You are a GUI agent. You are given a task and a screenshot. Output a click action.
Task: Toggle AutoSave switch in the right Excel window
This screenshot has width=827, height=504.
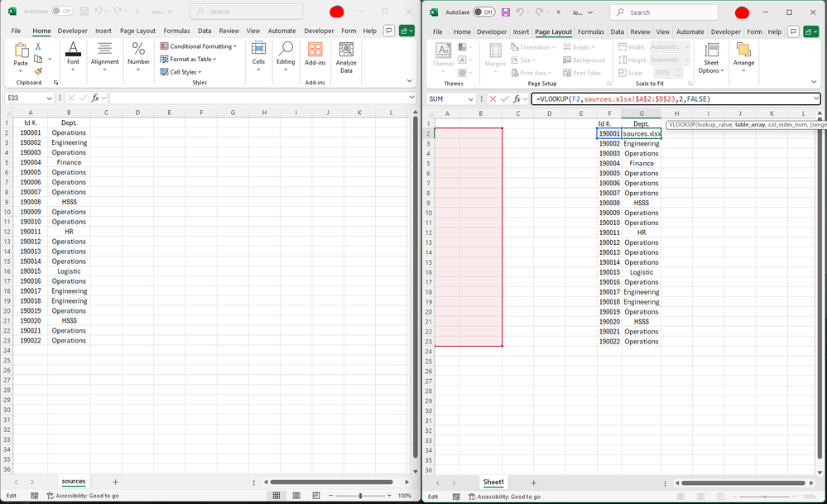tap(484, 12)
